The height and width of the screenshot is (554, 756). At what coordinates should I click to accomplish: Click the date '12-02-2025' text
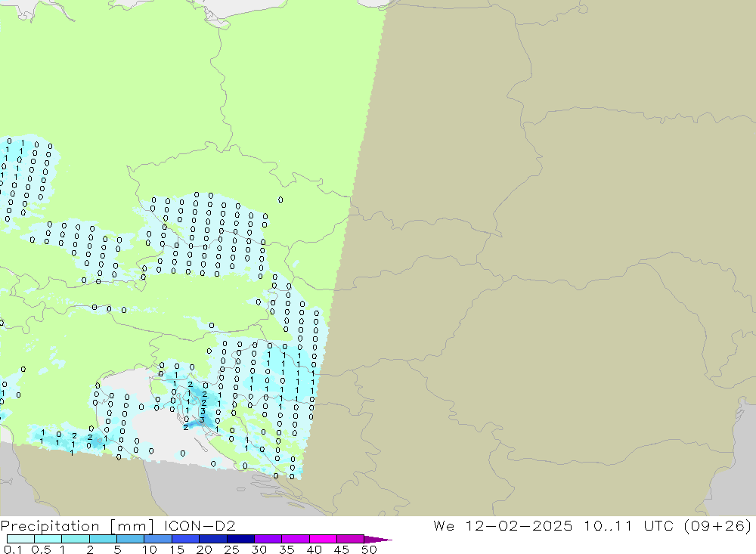pyautogui.click(x=519, y=525)
